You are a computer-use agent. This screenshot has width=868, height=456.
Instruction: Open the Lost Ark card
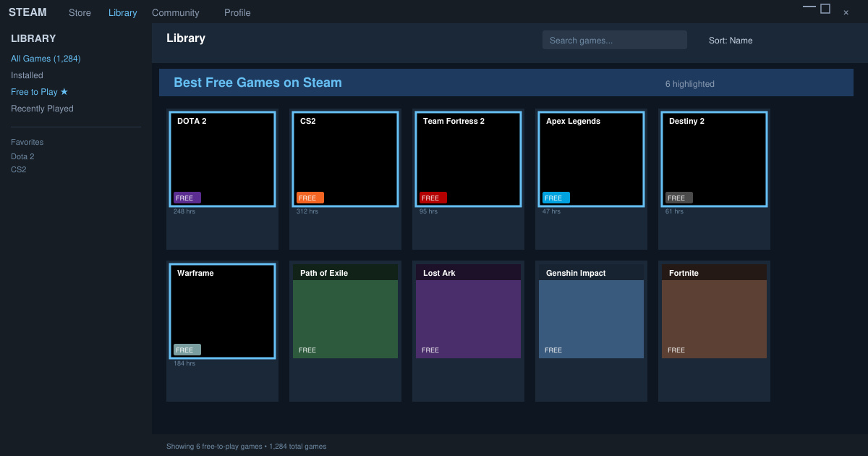click(x=468, y=332)
